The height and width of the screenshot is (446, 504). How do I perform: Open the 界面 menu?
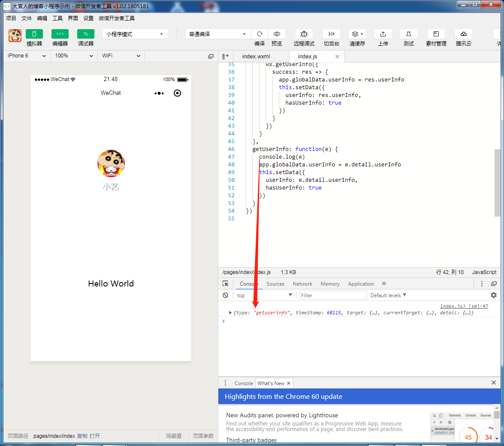point(72,18)
